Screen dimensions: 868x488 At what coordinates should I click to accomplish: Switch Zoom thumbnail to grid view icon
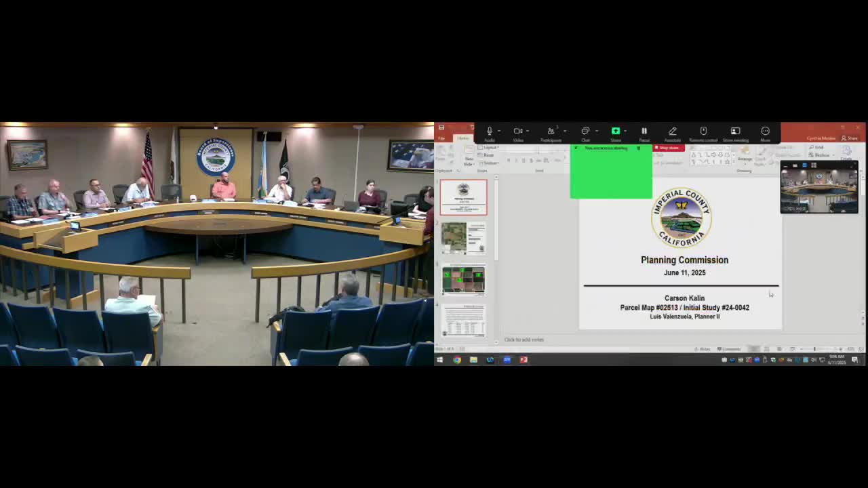click(814, 165)
